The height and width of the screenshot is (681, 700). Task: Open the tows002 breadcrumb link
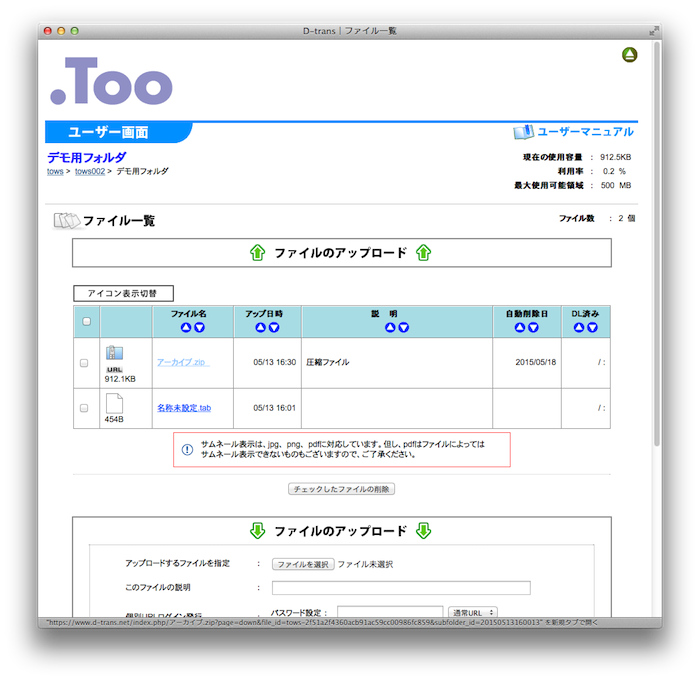point(90,172)
